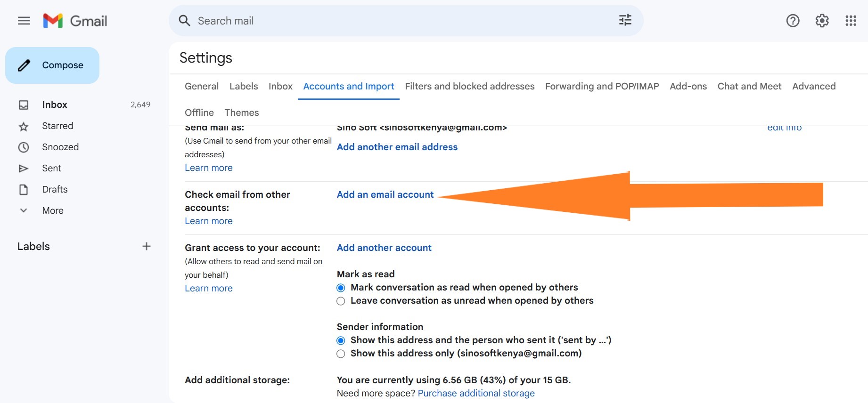
Task: Click the Starred star icon
Action: (24, 126)
